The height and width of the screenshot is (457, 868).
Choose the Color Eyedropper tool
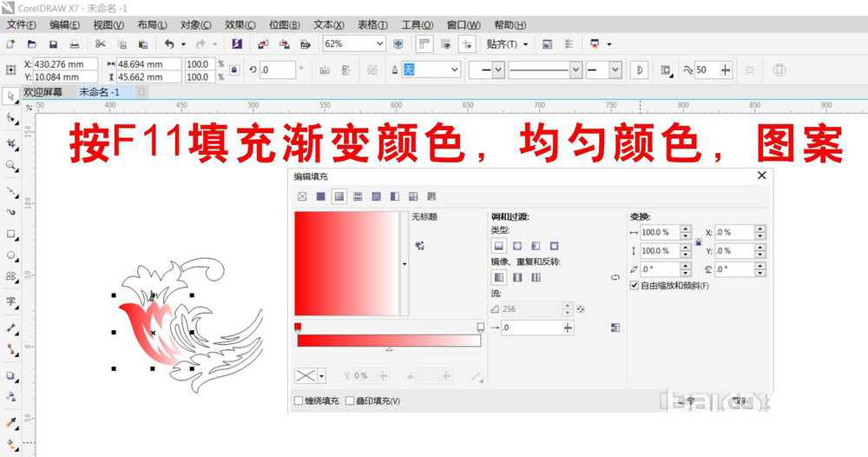pyautogui.click(x=10, y=422)
